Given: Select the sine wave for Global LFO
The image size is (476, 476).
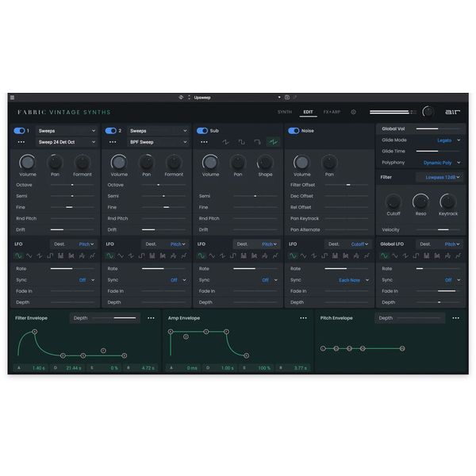Looking at the screenshot, I should tap(385, 256).
